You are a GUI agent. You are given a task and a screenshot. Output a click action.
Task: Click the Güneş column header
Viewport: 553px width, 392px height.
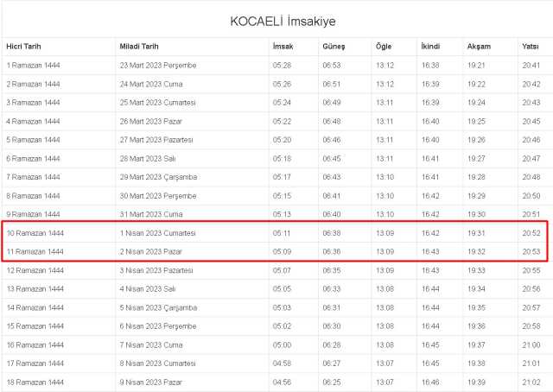coord(334,47)
